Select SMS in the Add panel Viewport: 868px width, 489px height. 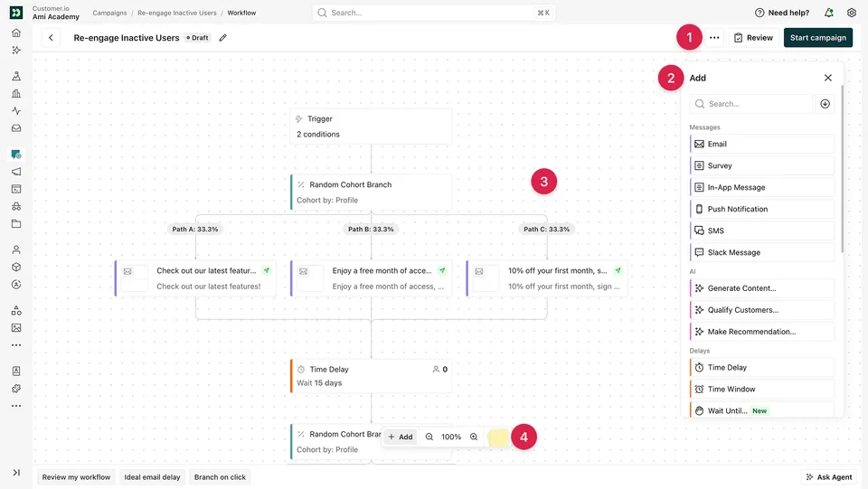pyautogui.click(x=761, y=230)
